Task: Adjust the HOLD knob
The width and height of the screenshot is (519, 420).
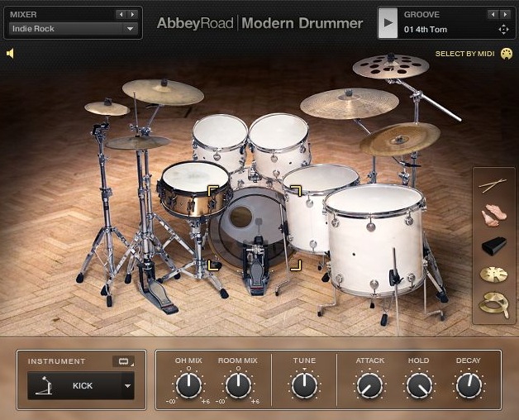Action: coord(419,386)
